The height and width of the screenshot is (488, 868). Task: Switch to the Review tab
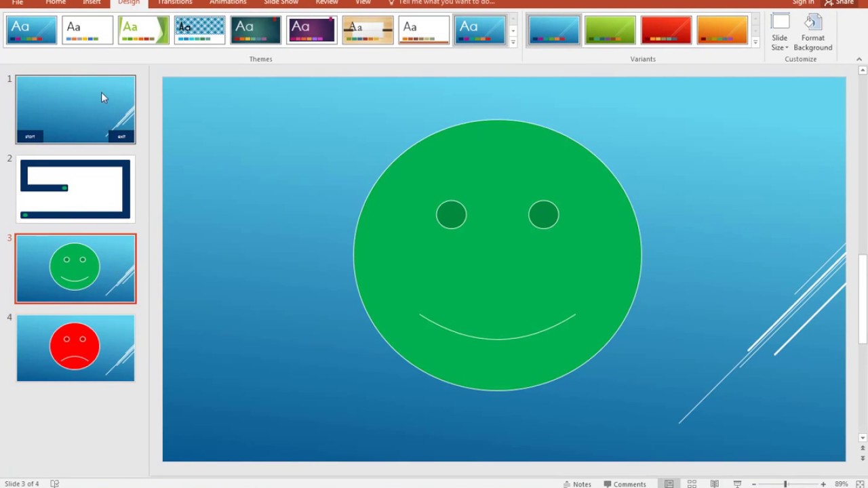[327, 3]
